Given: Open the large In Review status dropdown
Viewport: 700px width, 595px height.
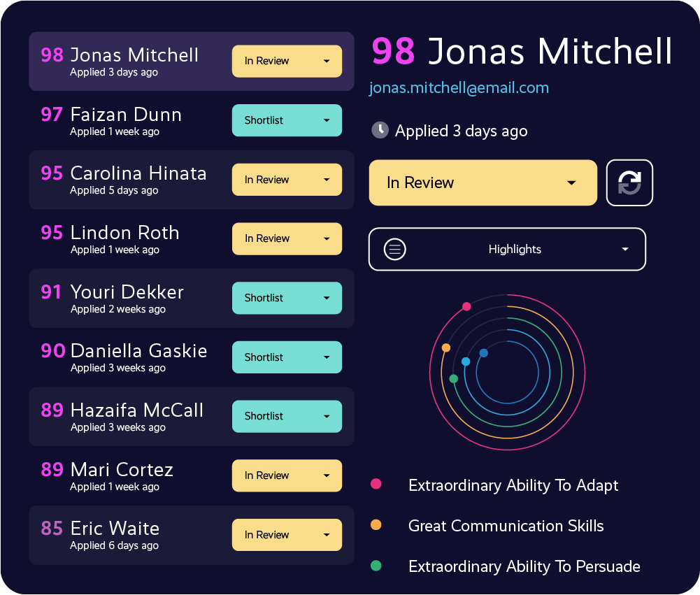Looking at the screenshot, I should point(483,182).
